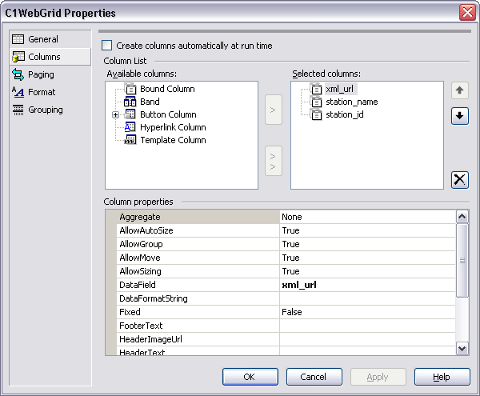Click the DataField value xml_url
This screenshot has width=480, height=396.
click(367, 285)
